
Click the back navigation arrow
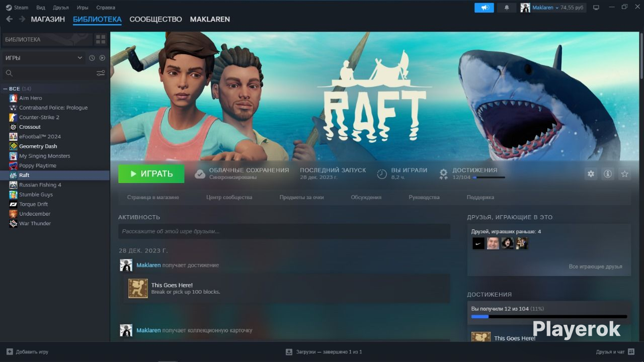click(x=9, y=19)
